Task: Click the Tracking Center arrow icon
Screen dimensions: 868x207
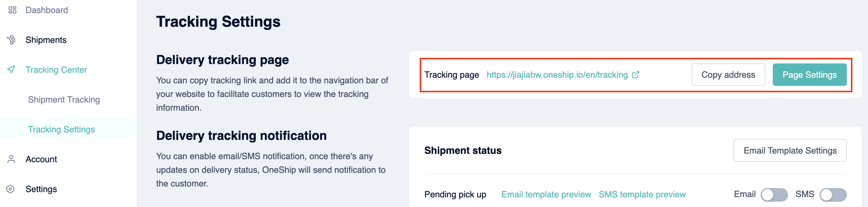Action: pos(11,70)
